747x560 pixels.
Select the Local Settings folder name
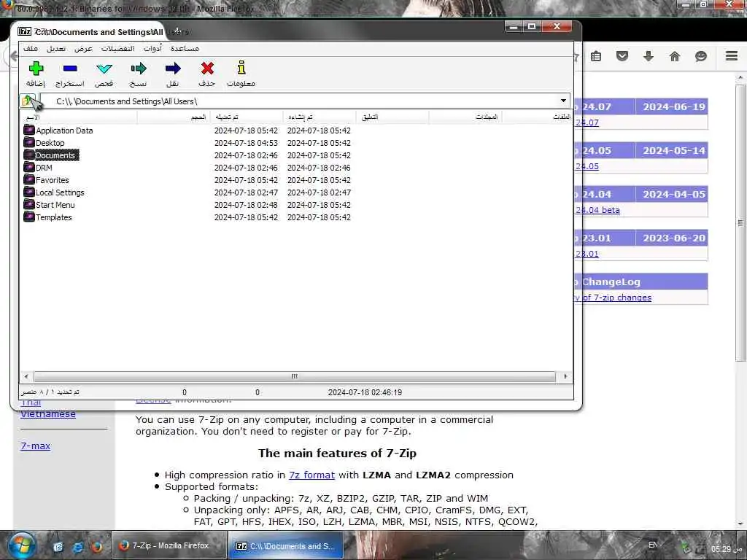click(x=60, y=192)
